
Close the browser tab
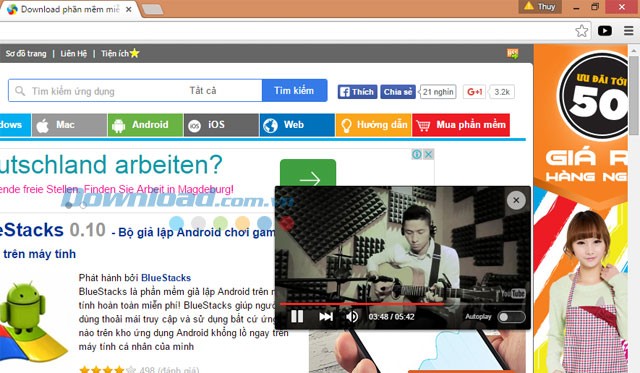pos(129,9)
